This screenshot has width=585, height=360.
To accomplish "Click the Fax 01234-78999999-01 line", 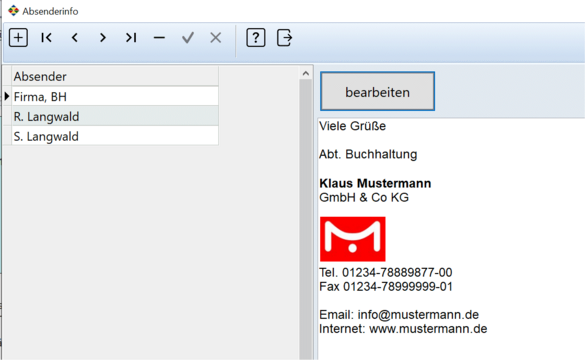I will point(386,287).
